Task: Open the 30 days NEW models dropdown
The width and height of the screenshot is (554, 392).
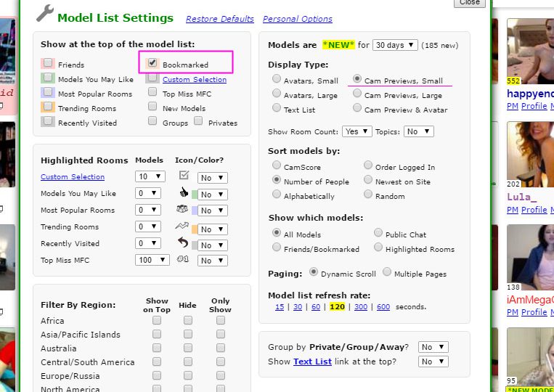Action: pyautogui.click(x=395, y=45)
